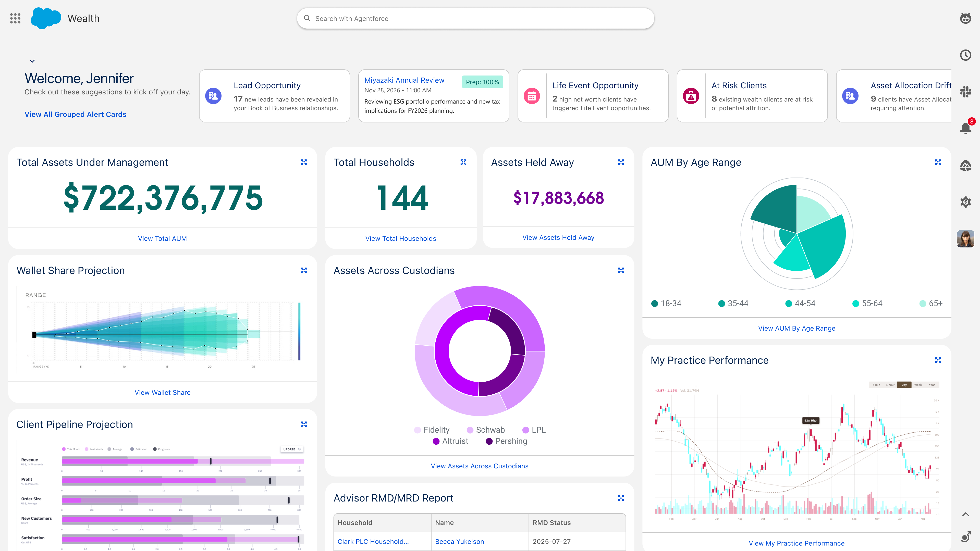Image resolution: width=980 pixels, height=551 pixels.
Task: Click View Wallet Share link
Action: click(163, 392)
